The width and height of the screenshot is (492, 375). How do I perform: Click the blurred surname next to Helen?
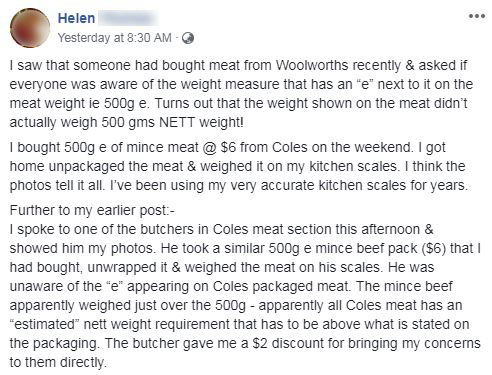coord(128,18)
